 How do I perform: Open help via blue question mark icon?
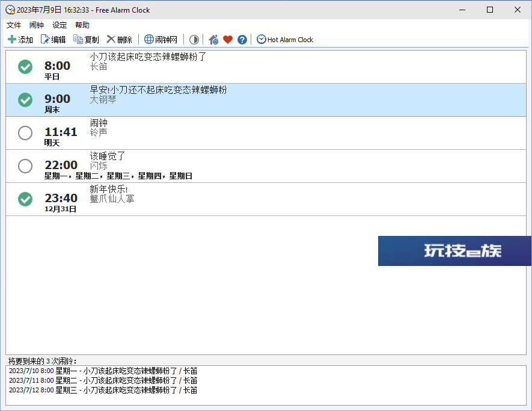coord(242,39)
